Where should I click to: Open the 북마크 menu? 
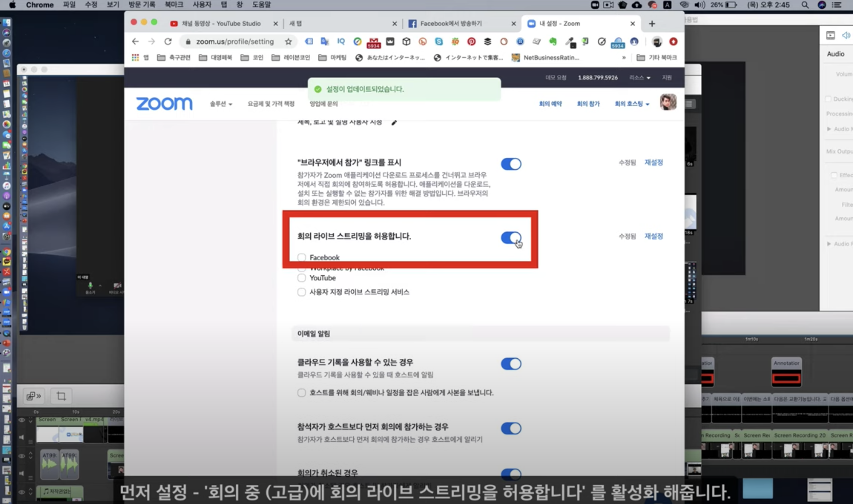tap(174, 5)
